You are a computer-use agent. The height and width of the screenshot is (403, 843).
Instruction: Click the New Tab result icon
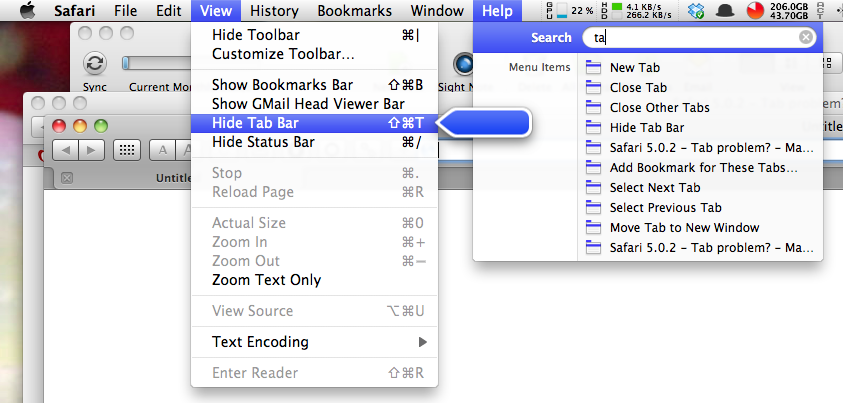point(593,68)
